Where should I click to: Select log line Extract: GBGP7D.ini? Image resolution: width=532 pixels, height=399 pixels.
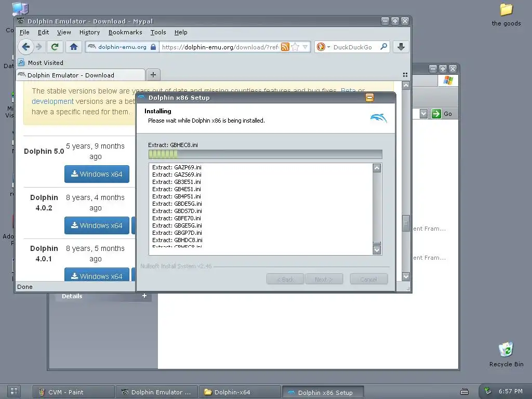click(177, 233)
